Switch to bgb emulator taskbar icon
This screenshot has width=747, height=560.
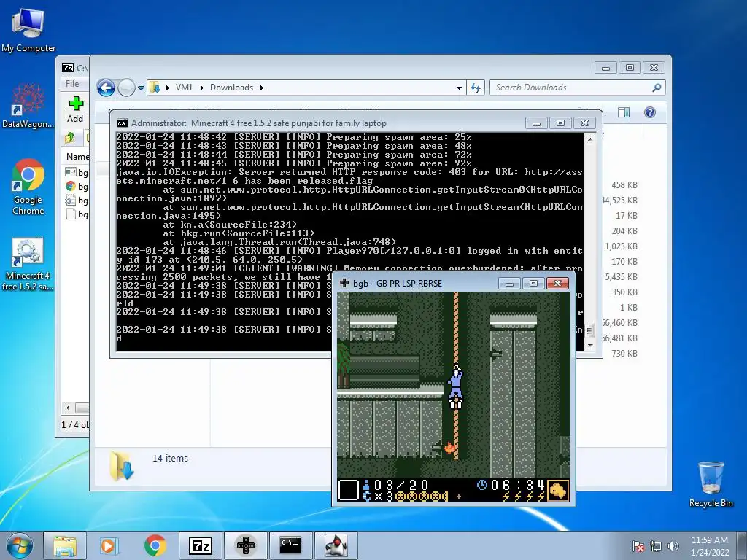pos(245,545)
